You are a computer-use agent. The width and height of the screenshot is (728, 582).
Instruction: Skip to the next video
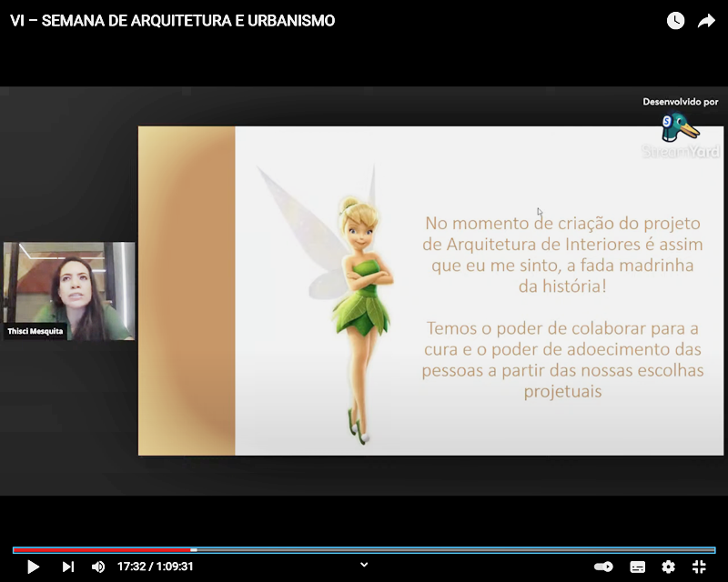click(67, 567)
